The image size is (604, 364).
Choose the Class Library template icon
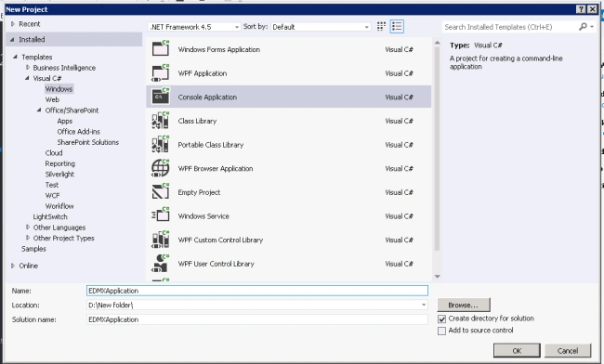161,121
